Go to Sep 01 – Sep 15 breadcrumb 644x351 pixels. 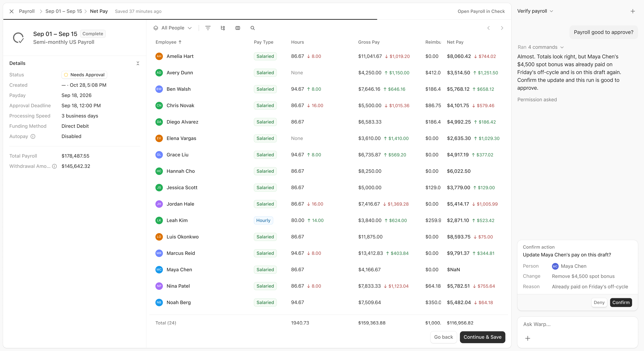64,11
